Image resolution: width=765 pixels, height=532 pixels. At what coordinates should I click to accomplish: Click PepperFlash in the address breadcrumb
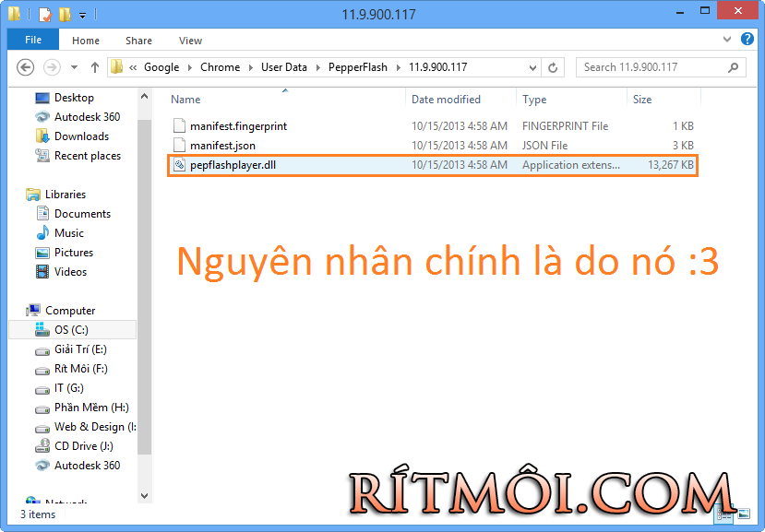(x=358, y=67)
